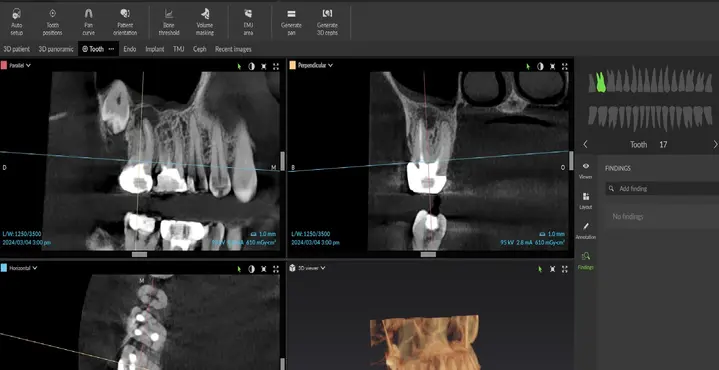Viewport: 719px width, 370px height.
Task: Open the TMJ tab
Action: coord(178,49)
